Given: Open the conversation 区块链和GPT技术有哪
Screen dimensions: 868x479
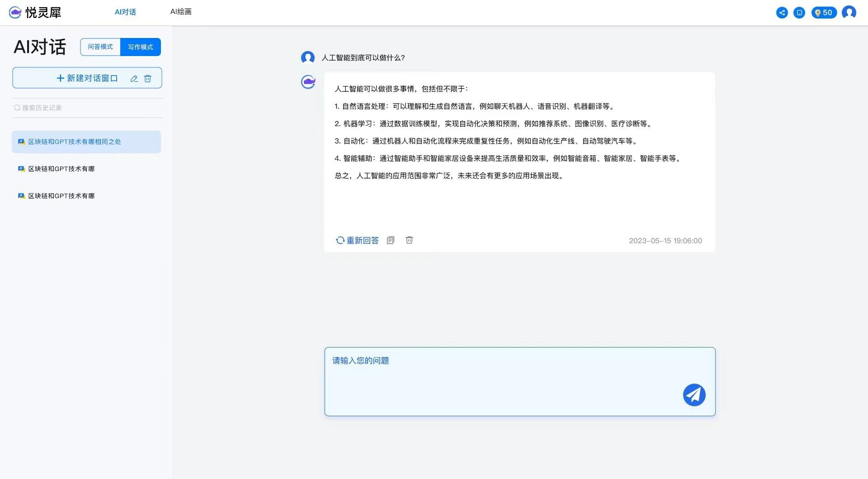Looking at the screenshot, I should point(61,169).
